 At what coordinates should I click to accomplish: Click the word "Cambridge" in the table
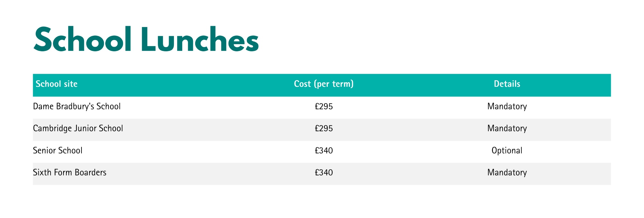[52, 128]
